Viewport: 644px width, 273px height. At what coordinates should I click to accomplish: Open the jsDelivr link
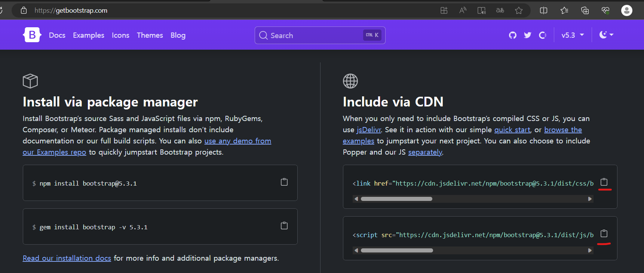tap(369, 130)
